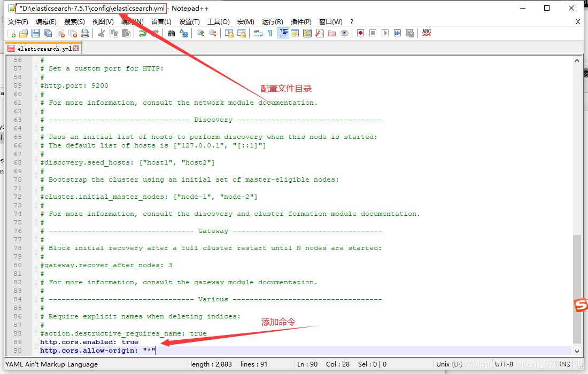Click the Close All documents icon

pos(73,33)
